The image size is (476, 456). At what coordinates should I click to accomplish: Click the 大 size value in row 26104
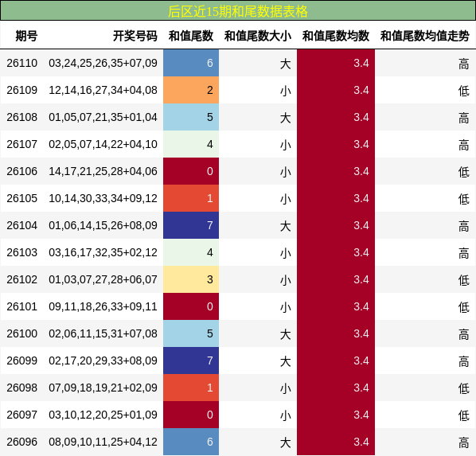pos(285,226)
